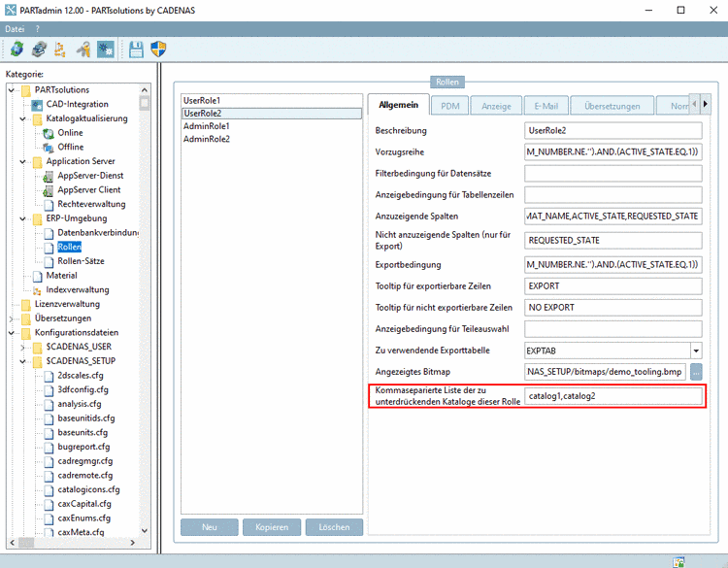The width and height of the screenshot is (728, 568).
Task: Click the PARTadmin app icon in title bar
Action: tap(11, 11)
